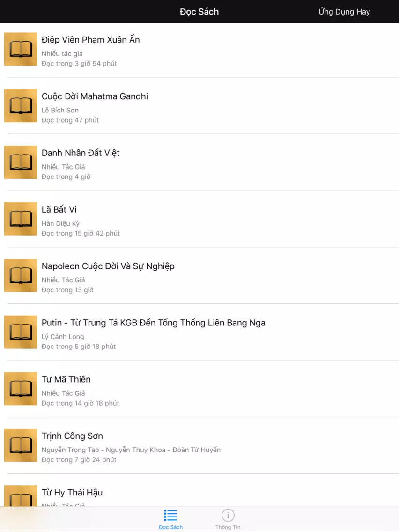Tap the book icon next to Tư Mã Thiên
Image resolution: width=399 pixels, height=532 pixels.
click(21, 389)
